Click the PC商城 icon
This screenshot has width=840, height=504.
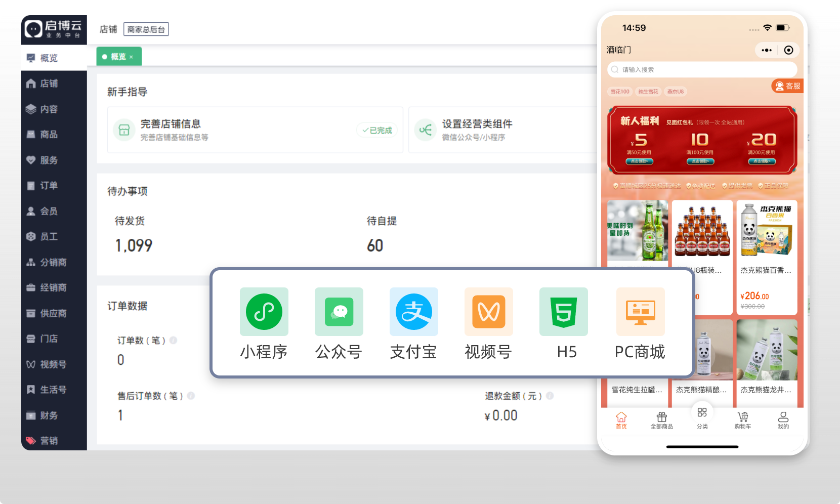[640, 312]
